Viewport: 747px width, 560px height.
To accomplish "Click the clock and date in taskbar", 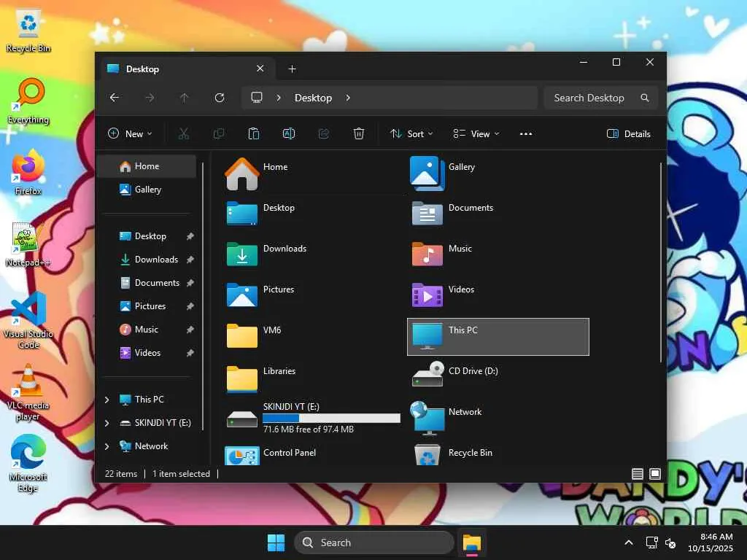I will [x=711, y=542].
